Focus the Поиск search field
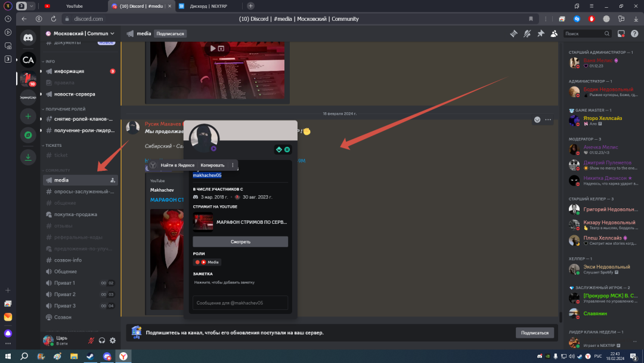Image resolution: width=644 pixels, height=363 pixels. click(x=587, y=33)
